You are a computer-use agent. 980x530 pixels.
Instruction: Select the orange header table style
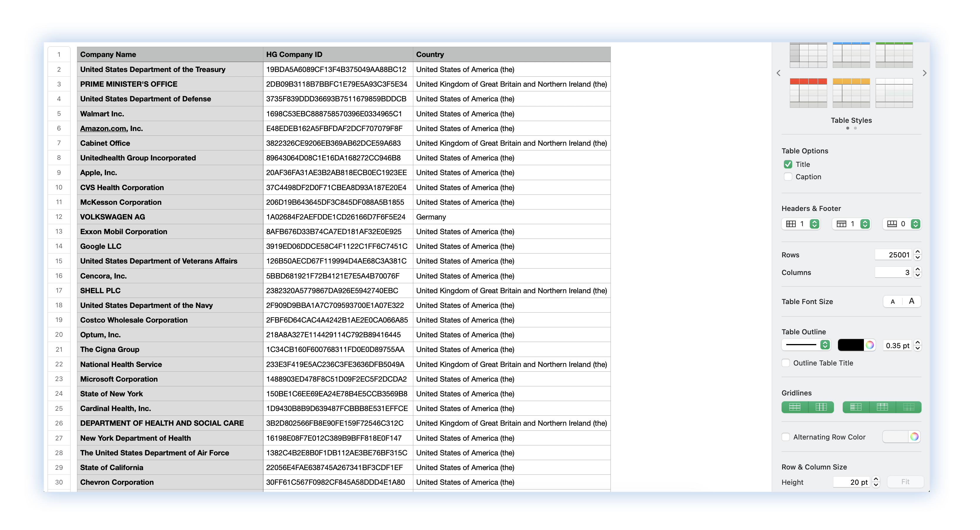click(851, 93)
